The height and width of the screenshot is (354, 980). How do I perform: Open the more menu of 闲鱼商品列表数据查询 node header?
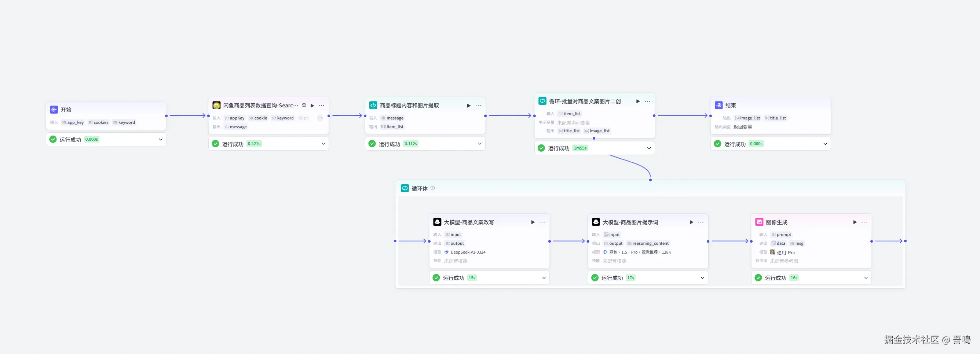point(321,106)
